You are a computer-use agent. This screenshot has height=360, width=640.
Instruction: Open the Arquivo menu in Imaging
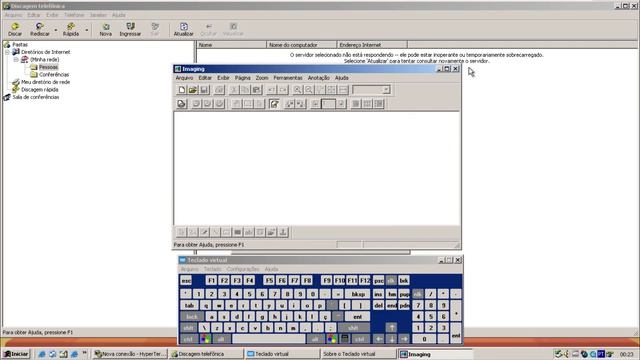(x=184, y=78)
